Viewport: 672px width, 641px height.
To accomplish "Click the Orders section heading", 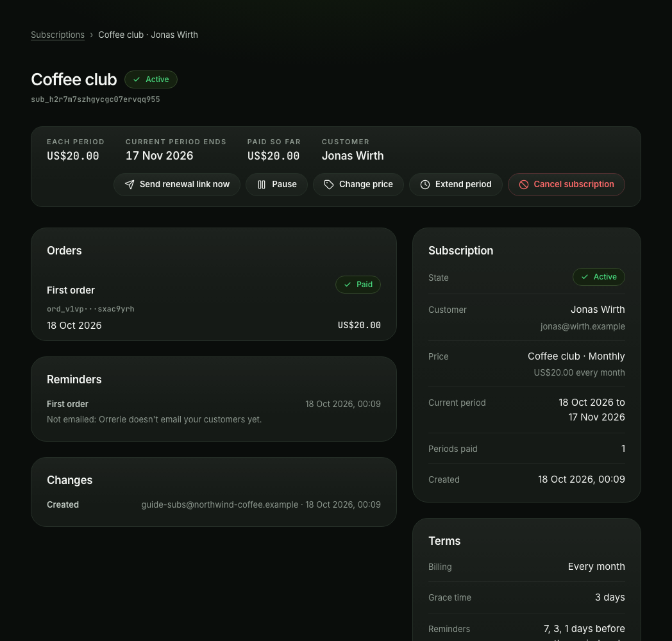I will click(64, 251).
